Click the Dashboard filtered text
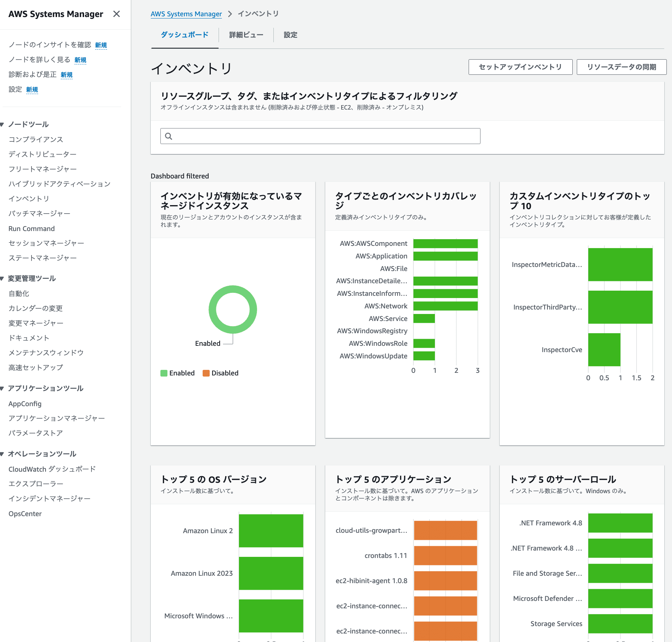 pos(180,176)
